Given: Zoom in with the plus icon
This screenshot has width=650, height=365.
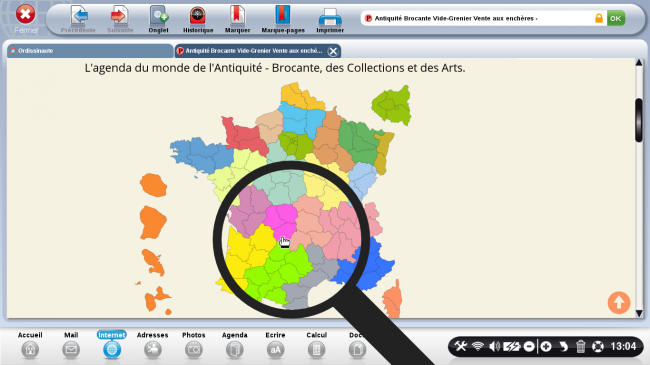Looking at the screenshot, I should tap(546, 346).
